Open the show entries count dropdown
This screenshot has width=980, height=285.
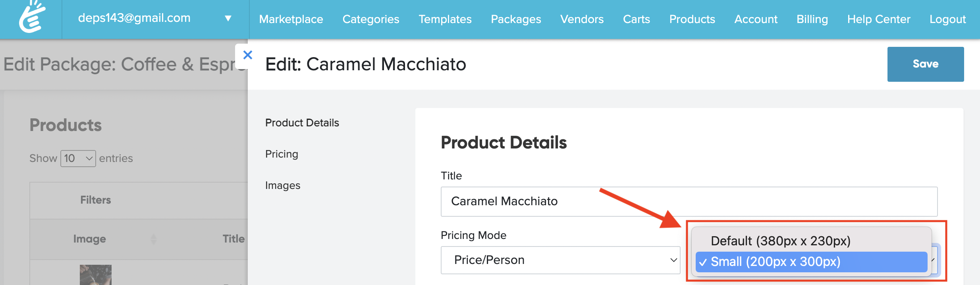(78, 158)
